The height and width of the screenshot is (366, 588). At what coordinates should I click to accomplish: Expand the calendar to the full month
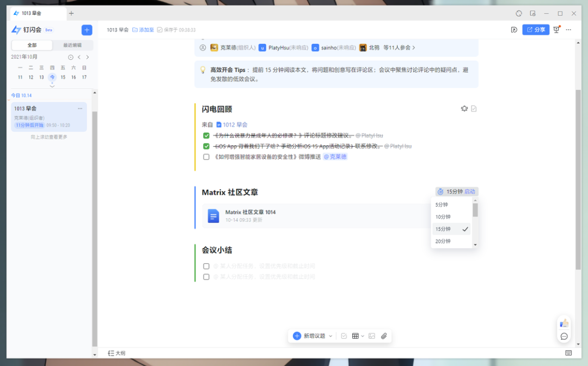pos(52,86)
